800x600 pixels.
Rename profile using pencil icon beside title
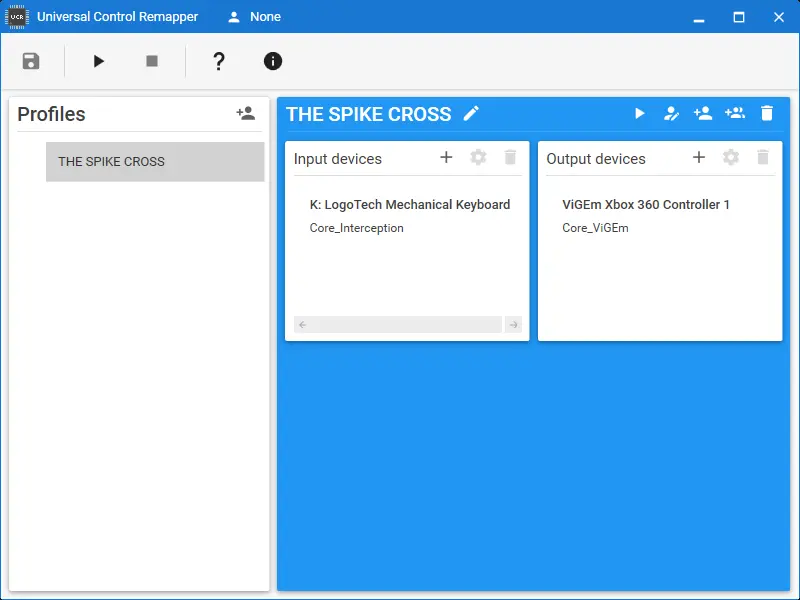[471, 114]
